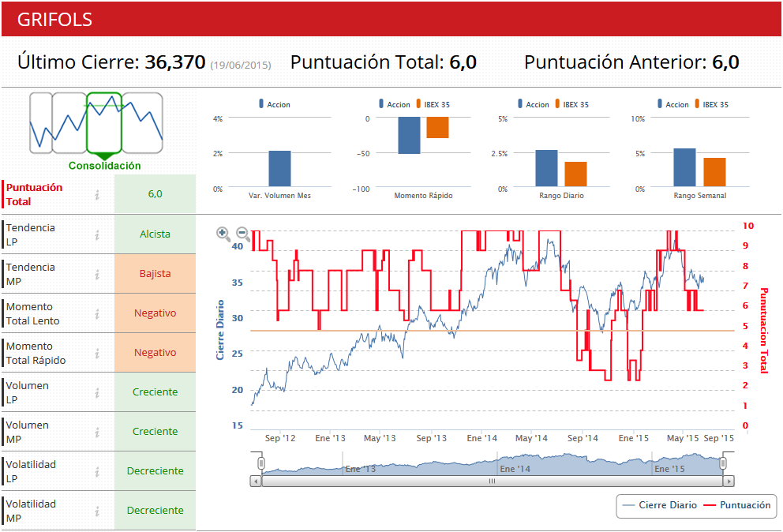This screenshot has height=532, width=783.
Task: Toggle IBEX 35 legend in Rango Semanal chart
Action: [712, 104]
